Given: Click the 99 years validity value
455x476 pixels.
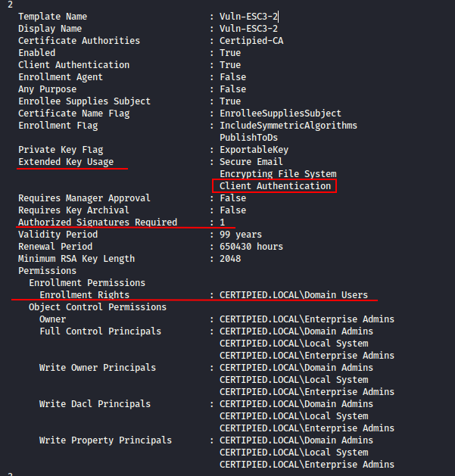Looking at the screenshot, I should click(x=241, y=235).
